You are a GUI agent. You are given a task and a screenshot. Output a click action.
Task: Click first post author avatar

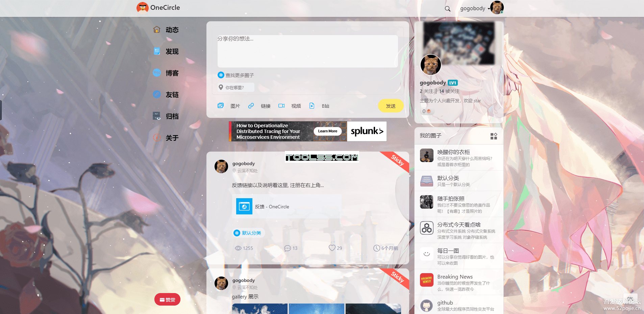click(x=221, y=166)
